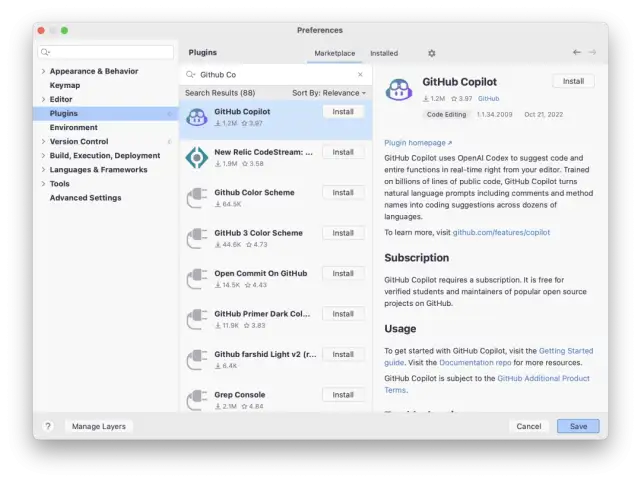Open the Sort By: Relevance dropdown

pos(329,93)
